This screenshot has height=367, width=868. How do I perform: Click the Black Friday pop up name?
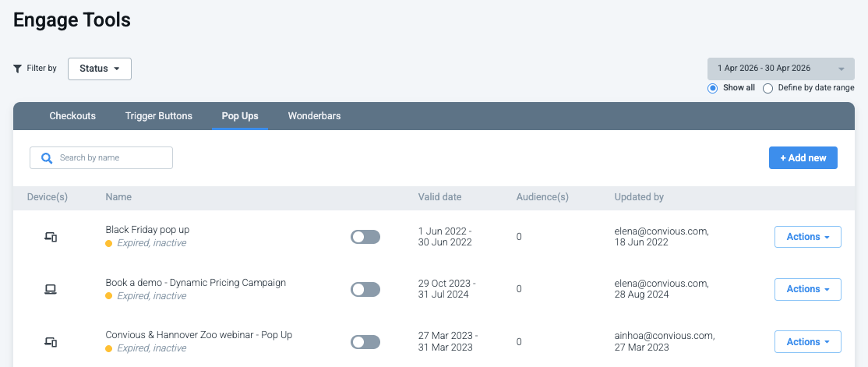(x=147, y=229)
